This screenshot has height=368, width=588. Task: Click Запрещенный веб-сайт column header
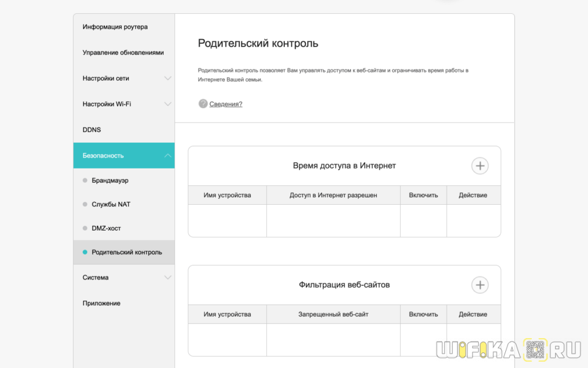pos(333,315)
